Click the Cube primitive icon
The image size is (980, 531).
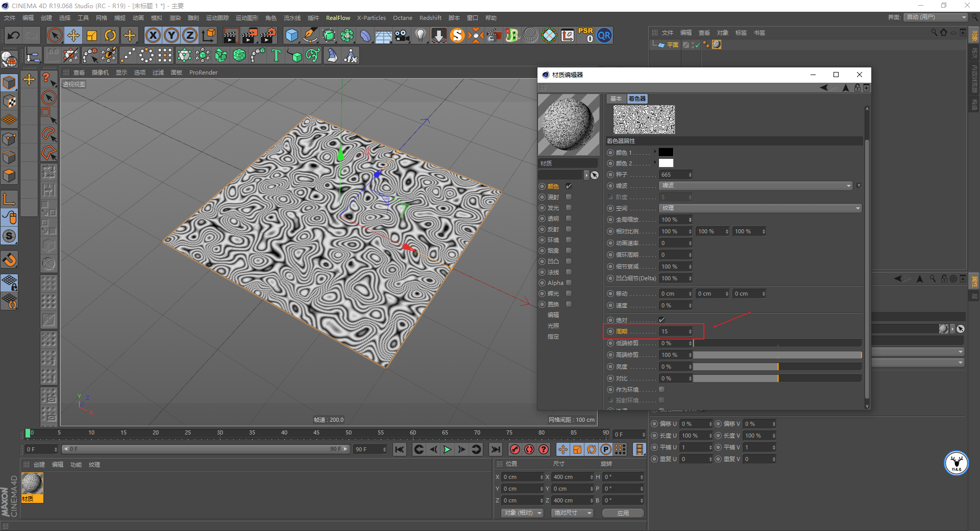[x=291, y=35]
